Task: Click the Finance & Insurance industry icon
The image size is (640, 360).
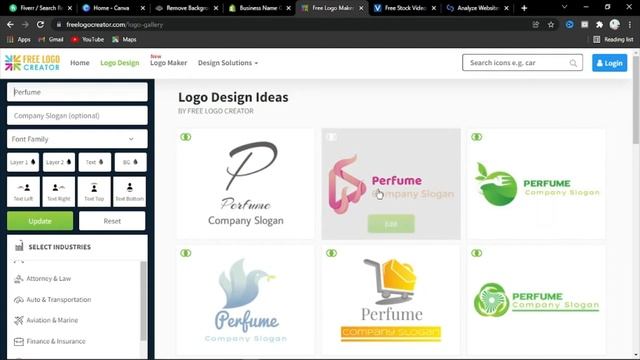Action: coord(18,341)
